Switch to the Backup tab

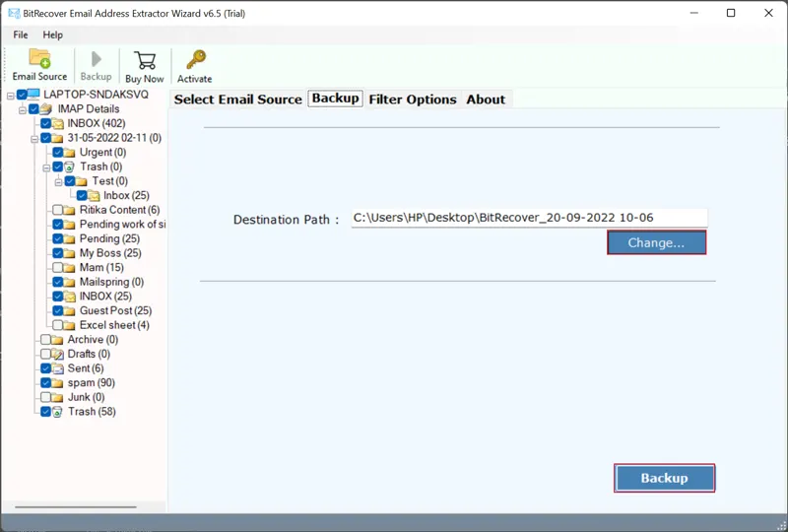coord(335,99)
